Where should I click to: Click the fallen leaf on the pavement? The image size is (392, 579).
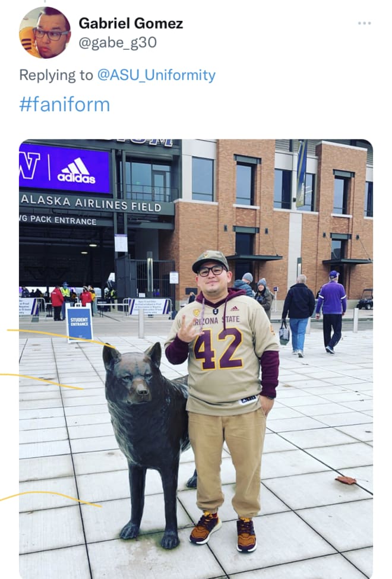pos(346,480)
